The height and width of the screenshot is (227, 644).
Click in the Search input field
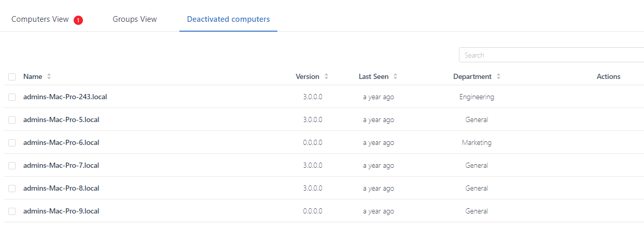tap(550, 55)
